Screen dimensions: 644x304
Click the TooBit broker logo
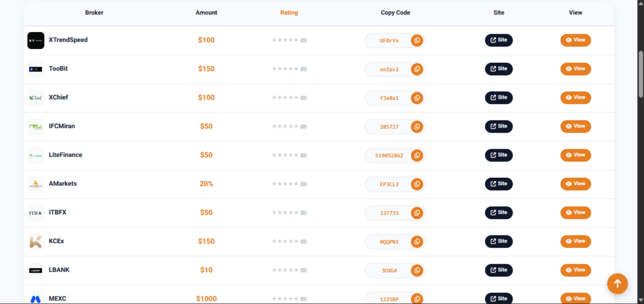[36, 69]
